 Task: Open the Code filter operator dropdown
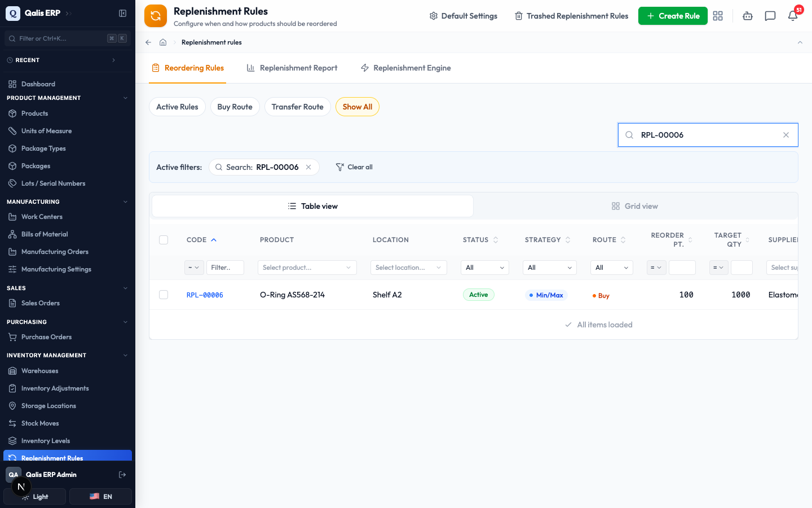(x=194, y=268)
